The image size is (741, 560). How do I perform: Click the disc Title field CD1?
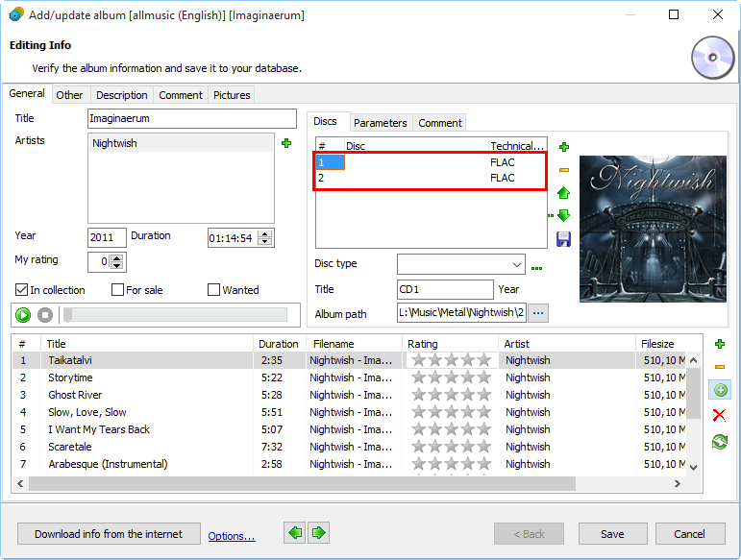click(445, 289)
